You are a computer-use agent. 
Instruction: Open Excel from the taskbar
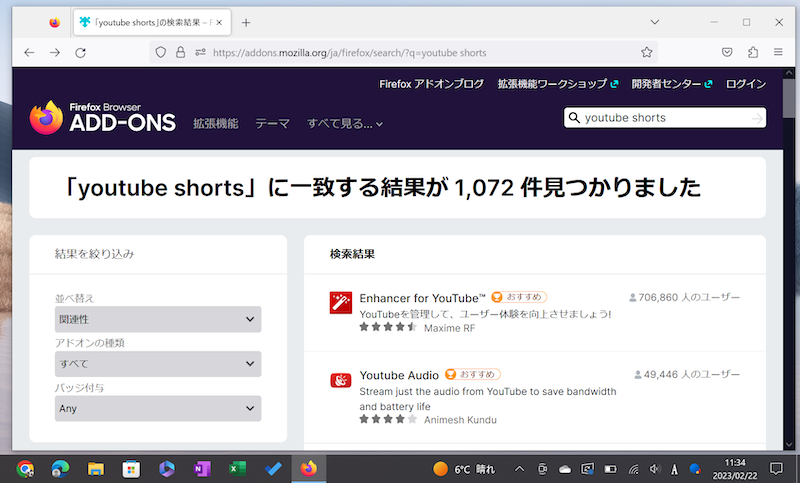(237, 468)
